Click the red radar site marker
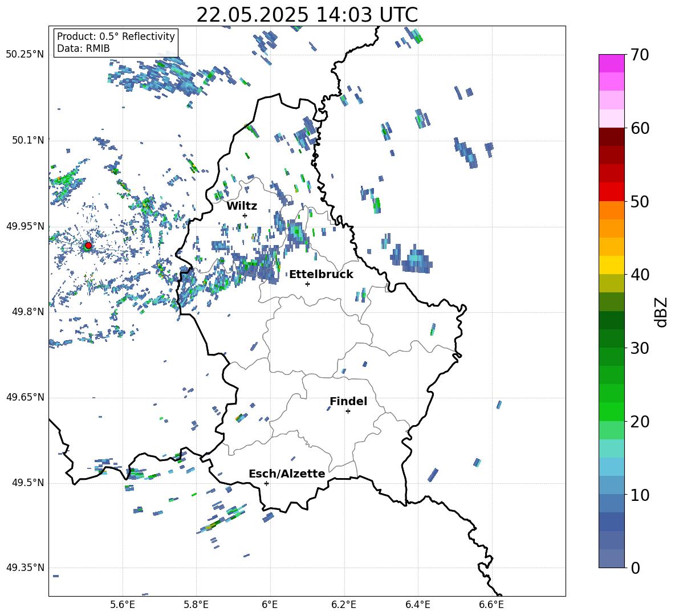 coord(88,246)
